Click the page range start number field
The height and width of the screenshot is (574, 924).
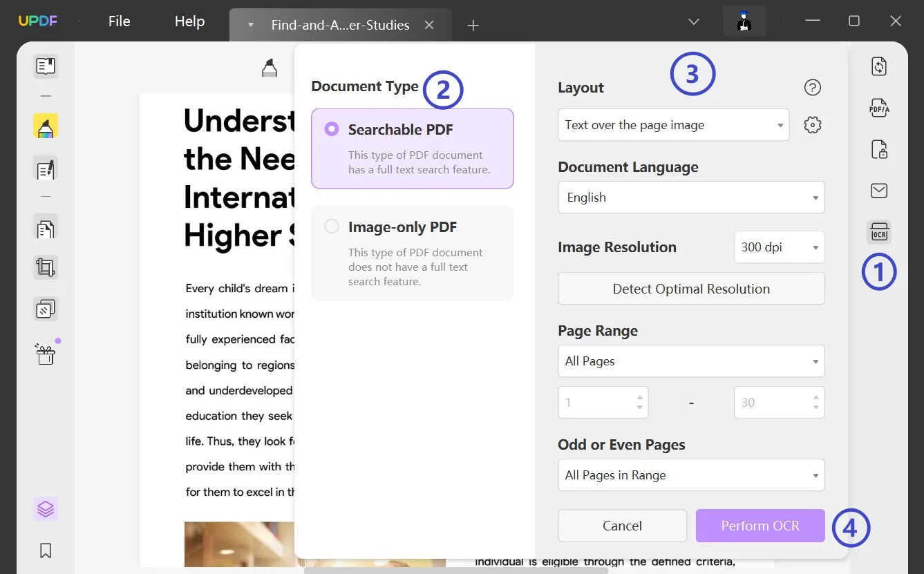coord(596,403)
